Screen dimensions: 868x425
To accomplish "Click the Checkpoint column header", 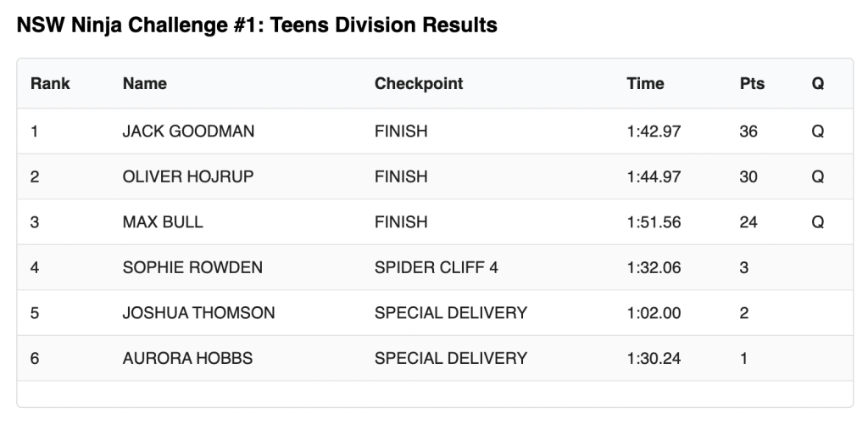I will coord(419,84).
